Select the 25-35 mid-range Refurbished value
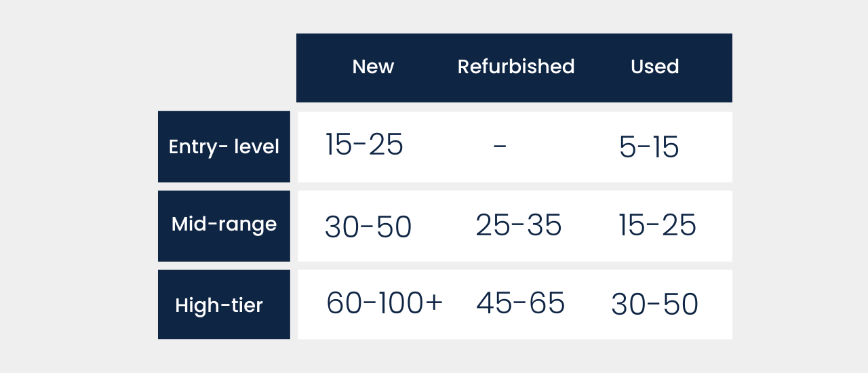The width and height of the screenshot is (868, 373). 519,224
